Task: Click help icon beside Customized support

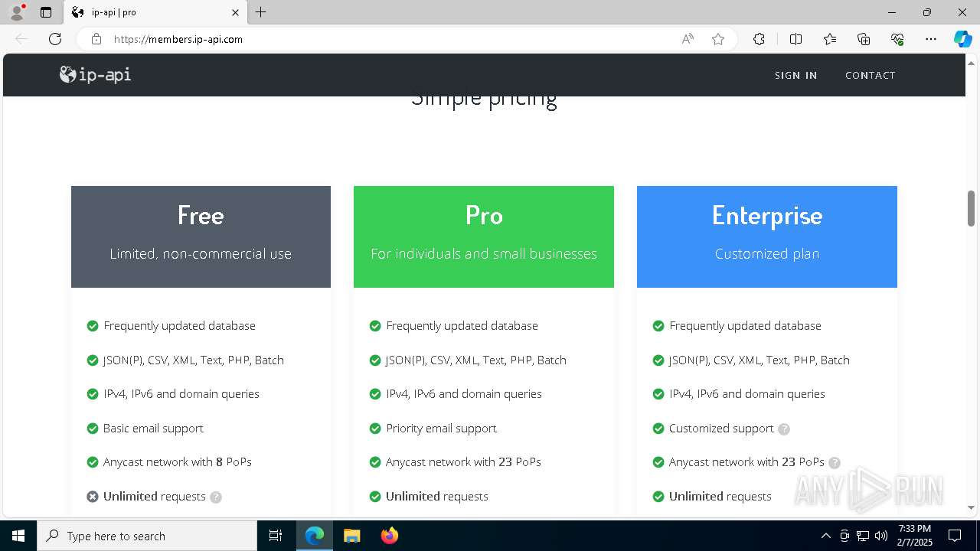Action: click(784, 429)
